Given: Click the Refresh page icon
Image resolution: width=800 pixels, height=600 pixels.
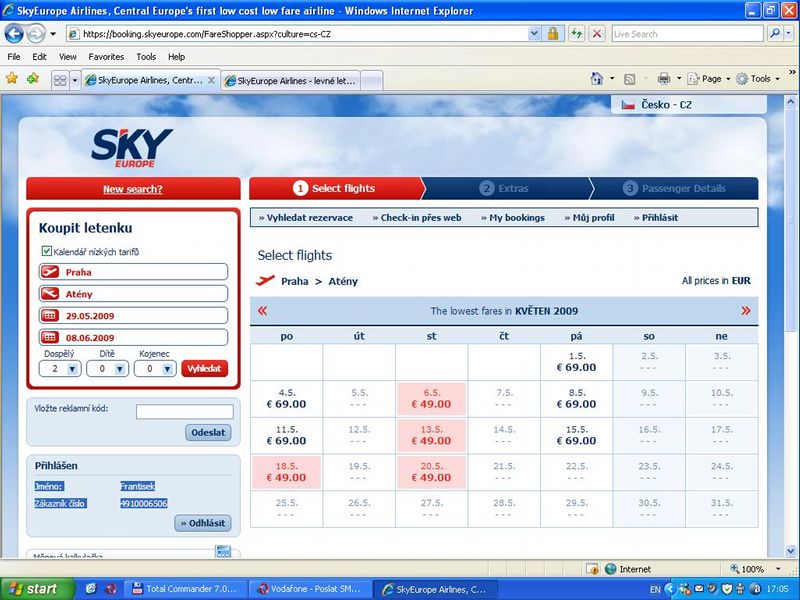Looking at the screenshot, I should click(577, 34).
